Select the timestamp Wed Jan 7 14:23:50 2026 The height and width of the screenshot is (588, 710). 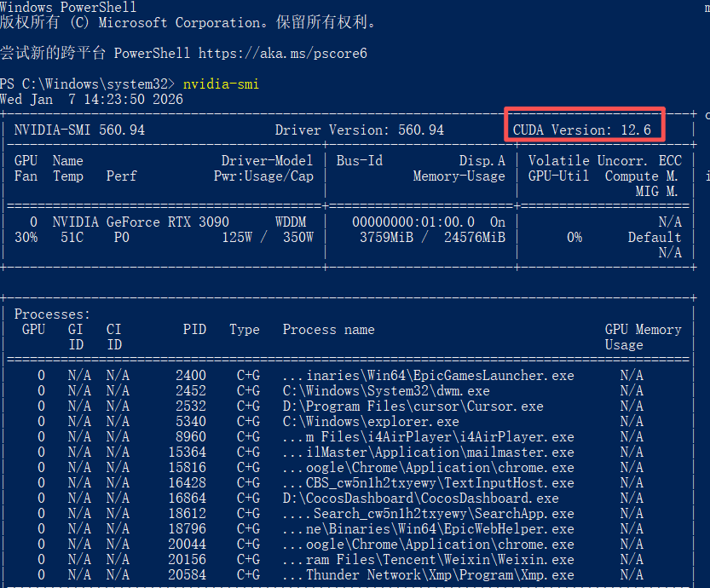pos(91,100)
